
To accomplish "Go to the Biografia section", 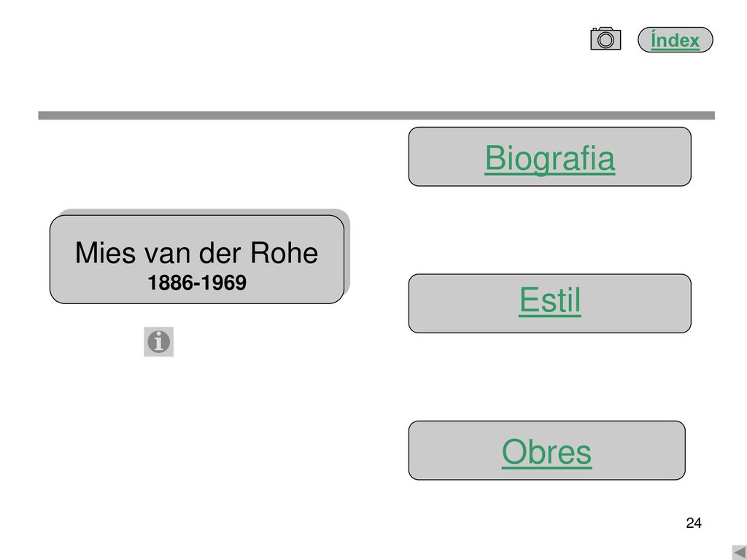I will [550, 157].
